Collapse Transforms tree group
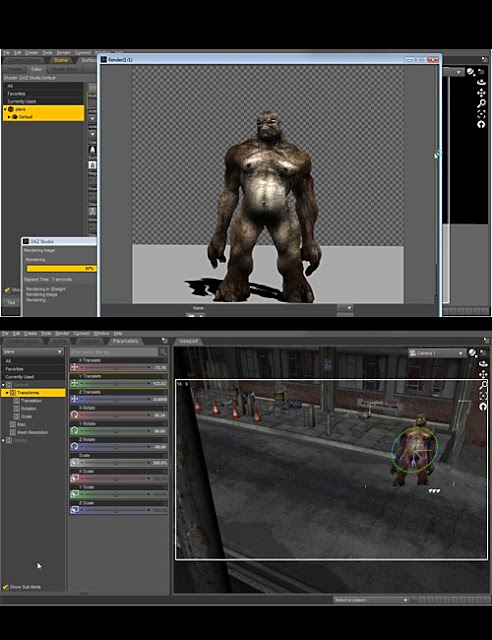The image size is (492, 640). 7,393
